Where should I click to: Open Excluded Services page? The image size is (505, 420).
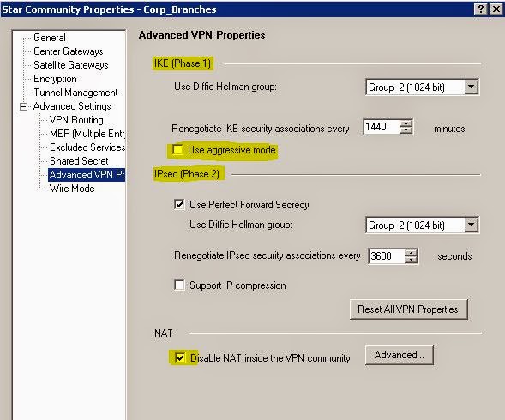[87, 147]
